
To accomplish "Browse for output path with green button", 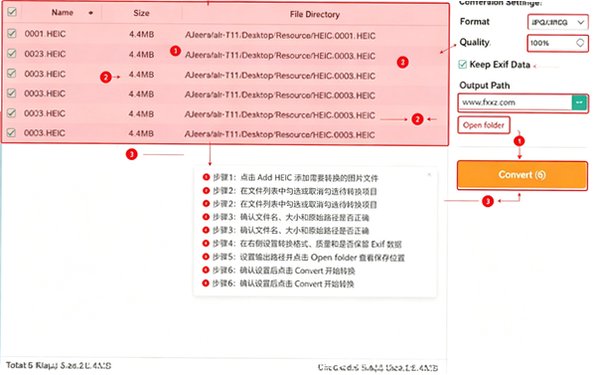I will (x=579, y=103).
